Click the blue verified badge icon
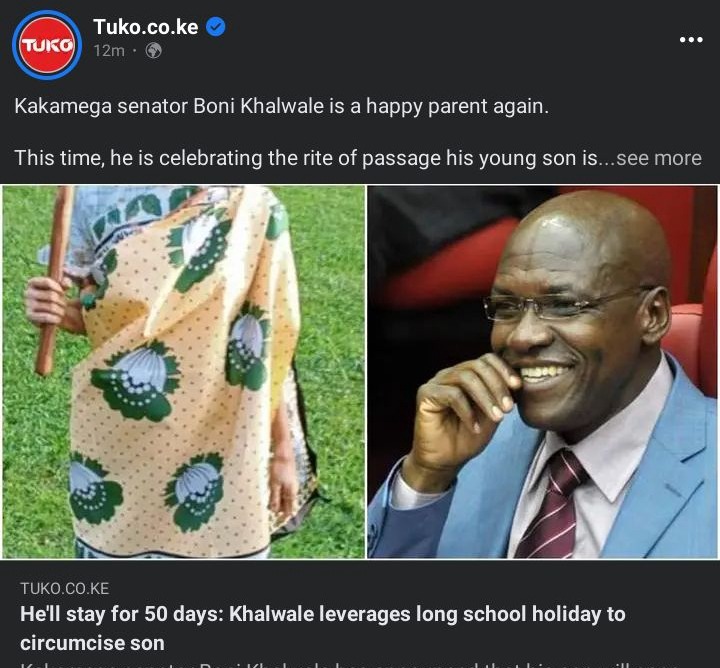 tap(215, 27)
